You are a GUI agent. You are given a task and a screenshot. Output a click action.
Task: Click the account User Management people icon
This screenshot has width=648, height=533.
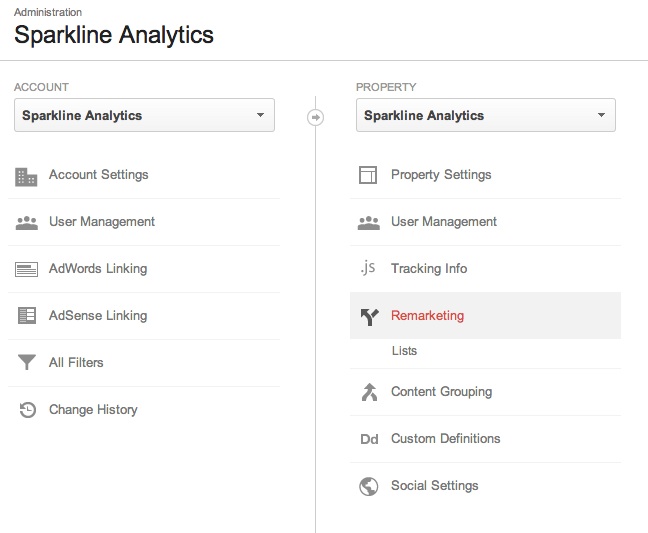click(x=27, y=222)
